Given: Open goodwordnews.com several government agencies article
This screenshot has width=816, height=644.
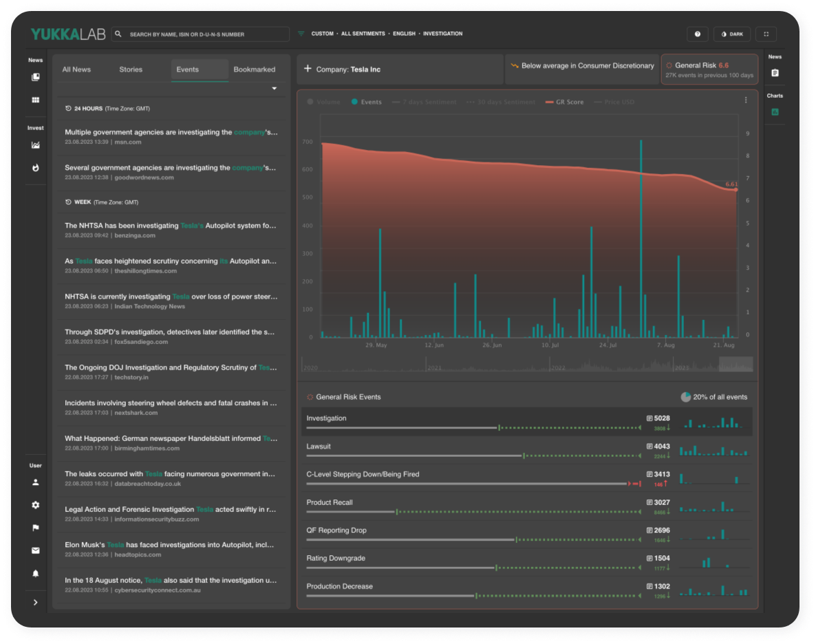Looking at the screenshot, I should (x=171, y=172).
